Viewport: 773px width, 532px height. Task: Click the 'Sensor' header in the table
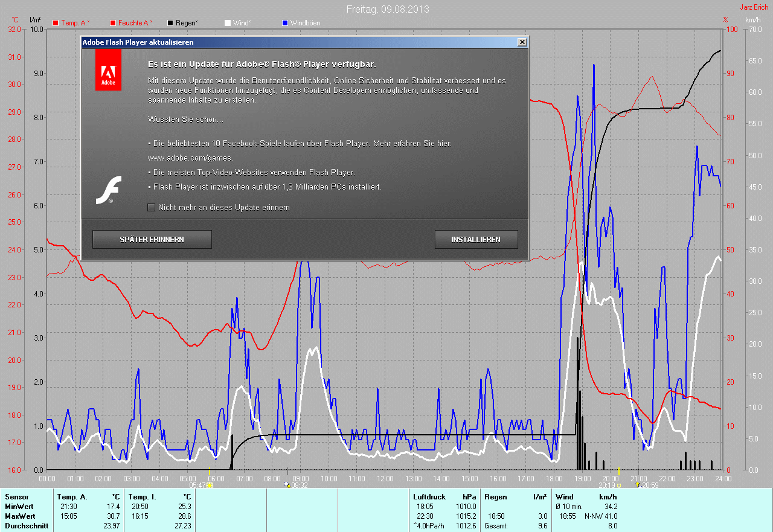tap(16, 496)
